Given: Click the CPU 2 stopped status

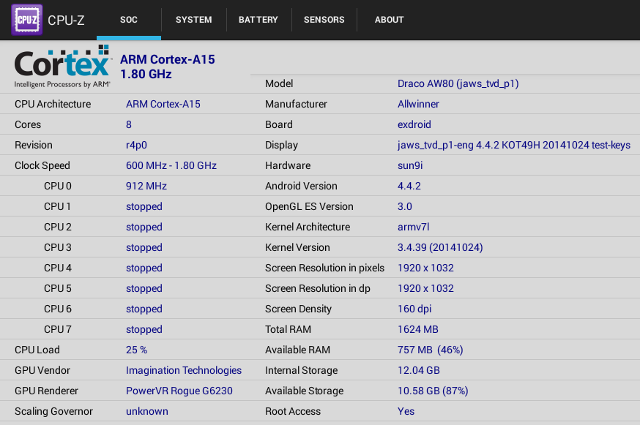Looking at the screenshot, I should 144,227.
